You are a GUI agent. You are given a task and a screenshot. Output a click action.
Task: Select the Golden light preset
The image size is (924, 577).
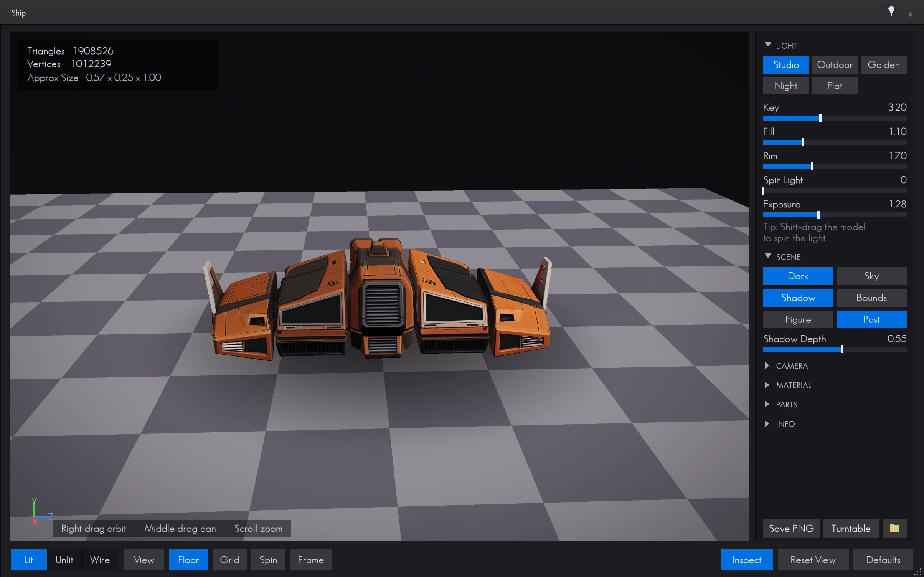[883, 65]
